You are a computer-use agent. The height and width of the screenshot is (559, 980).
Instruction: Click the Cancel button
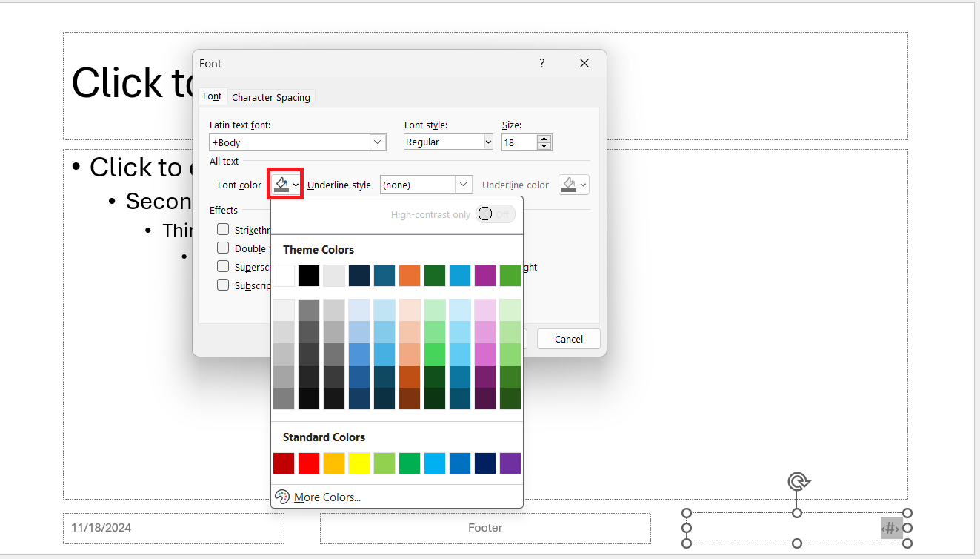(569, 339)
